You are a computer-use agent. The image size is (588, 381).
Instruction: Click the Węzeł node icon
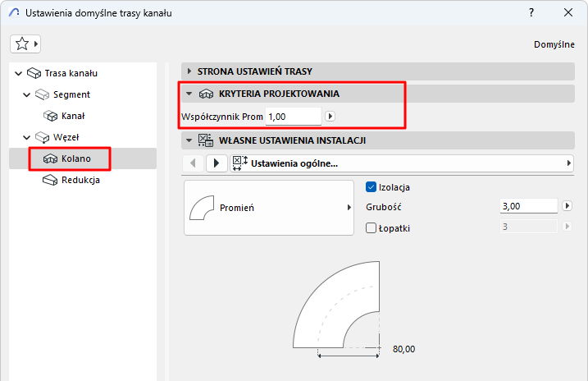pyautogui.click(x=42, y=137)
